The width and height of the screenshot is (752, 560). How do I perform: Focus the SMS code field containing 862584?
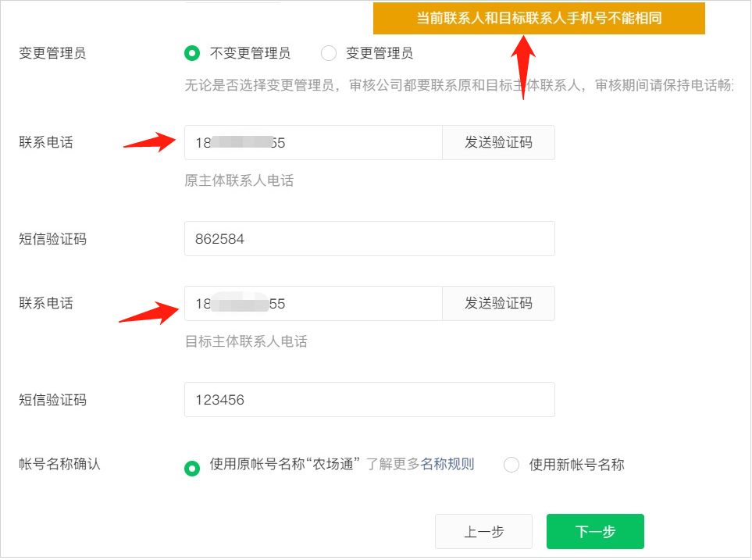tap(369, 239)
